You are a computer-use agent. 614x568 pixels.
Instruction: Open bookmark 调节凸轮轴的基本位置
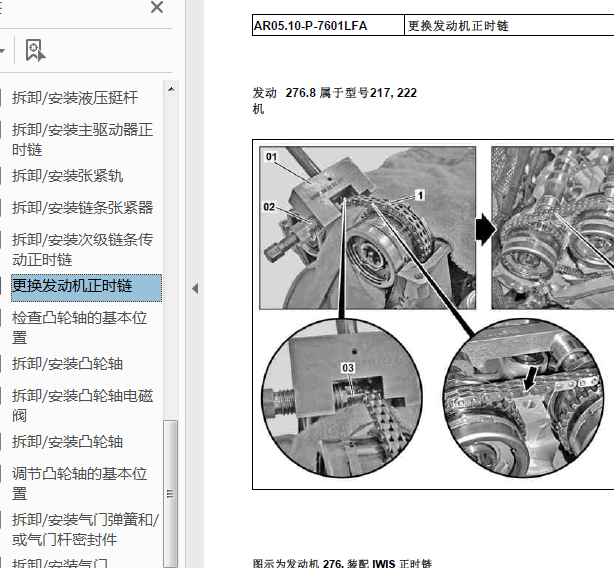[79, 484]
